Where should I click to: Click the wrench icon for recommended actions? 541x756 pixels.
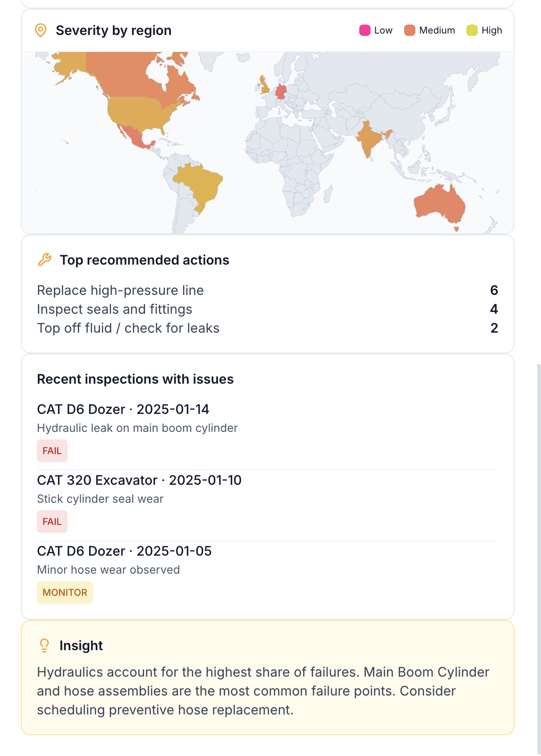pyautogui.click(x=44, y=260)
